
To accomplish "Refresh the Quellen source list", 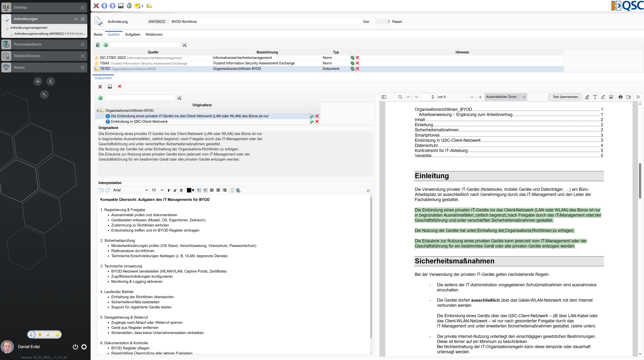I will 106,45.
